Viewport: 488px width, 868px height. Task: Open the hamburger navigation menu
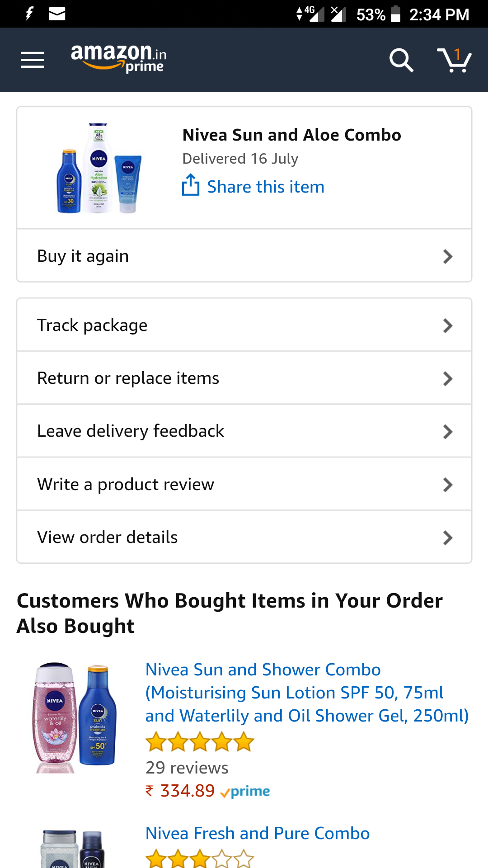point(32,60)
